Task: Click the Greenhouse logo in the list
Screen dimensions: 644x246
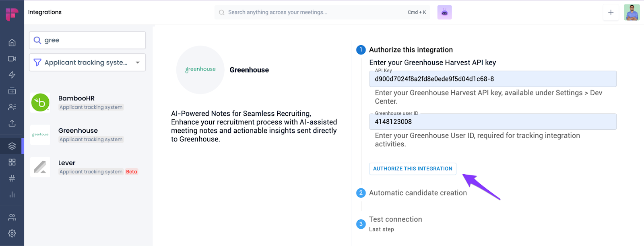Action: [x=40, y=135]
